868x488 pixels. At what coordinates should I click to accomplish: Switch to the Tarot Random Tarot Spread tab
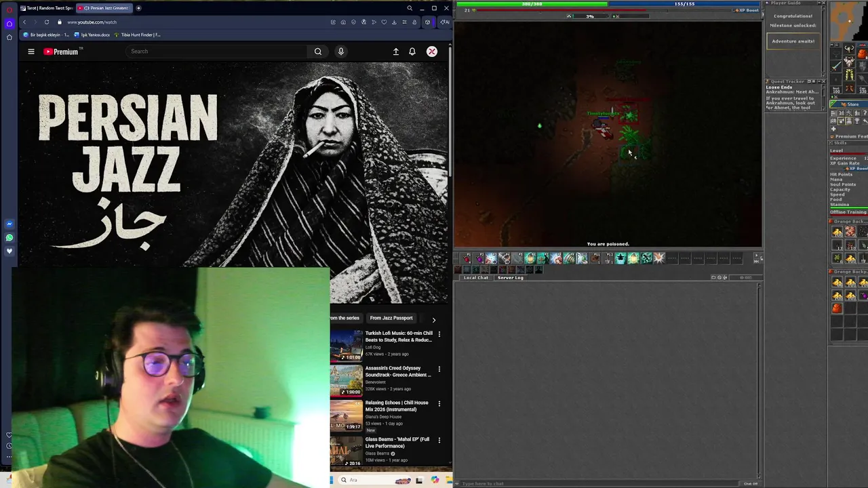[x=46, y=8]
